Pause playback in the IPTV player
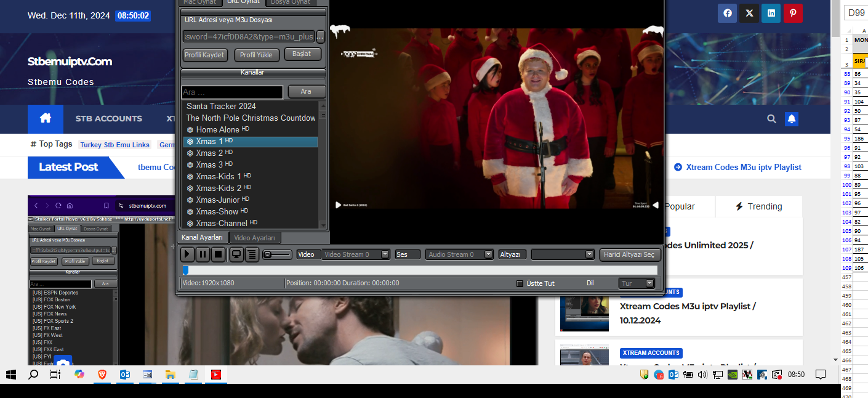 pyautogui.click(x=203, y=254)
